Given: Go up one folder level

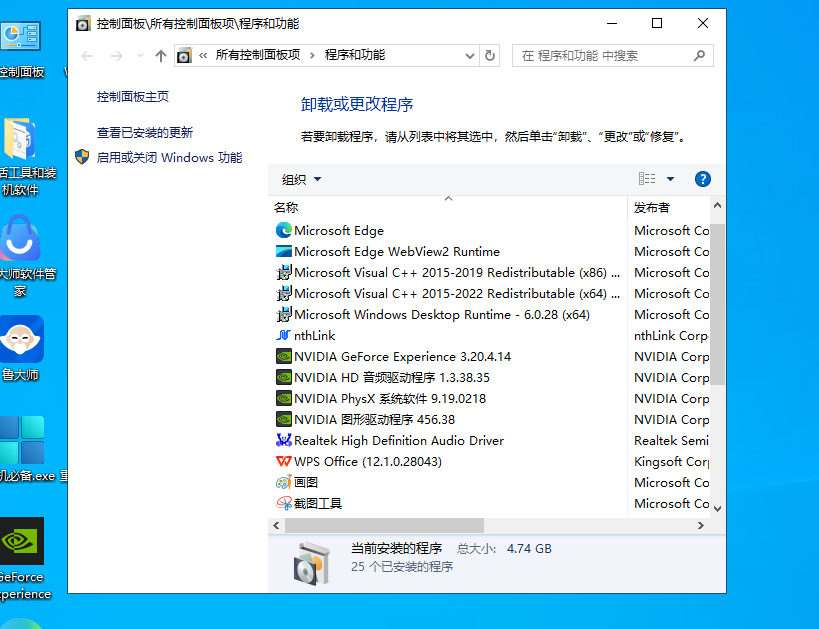Looking at the screenshot, I should (x=161, y=55).
